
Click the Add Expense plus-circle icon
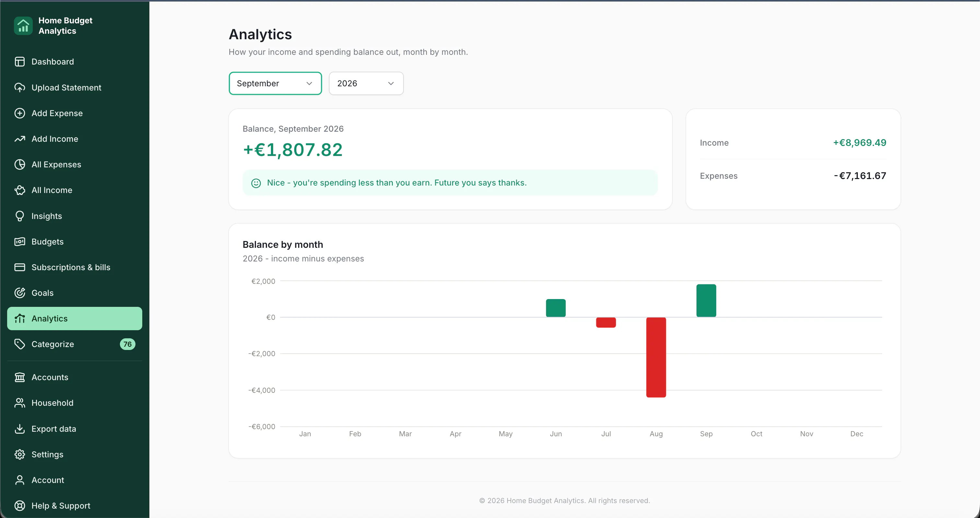pyautogui.click(x=20, y=113)
